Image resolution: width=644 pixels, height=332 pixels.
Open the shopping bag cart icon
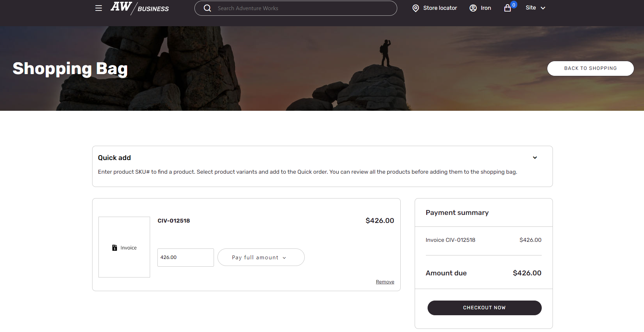(x=508, y=8)
